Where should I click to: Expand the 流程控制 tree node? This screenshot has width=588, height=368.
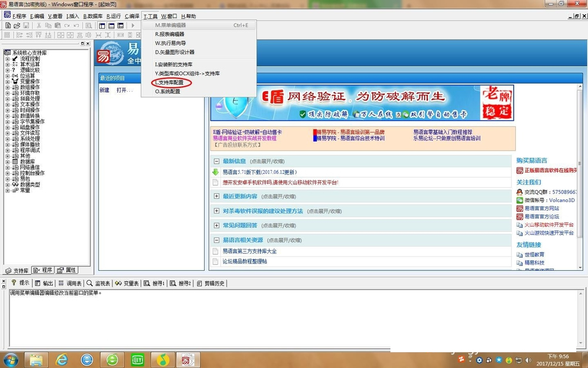(x=7, y=59)
